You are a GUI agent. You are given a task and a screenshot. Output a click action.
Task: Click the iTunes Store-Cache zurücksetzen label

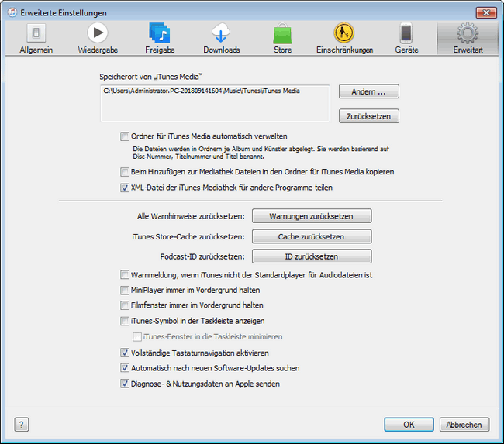pos(188,237)
